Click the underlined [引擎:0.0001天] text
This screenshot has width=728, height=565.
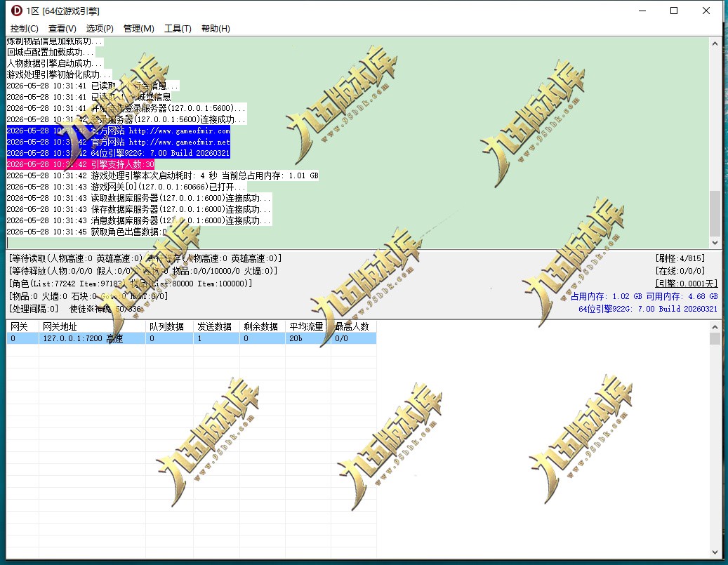click(x=686, y=283)
